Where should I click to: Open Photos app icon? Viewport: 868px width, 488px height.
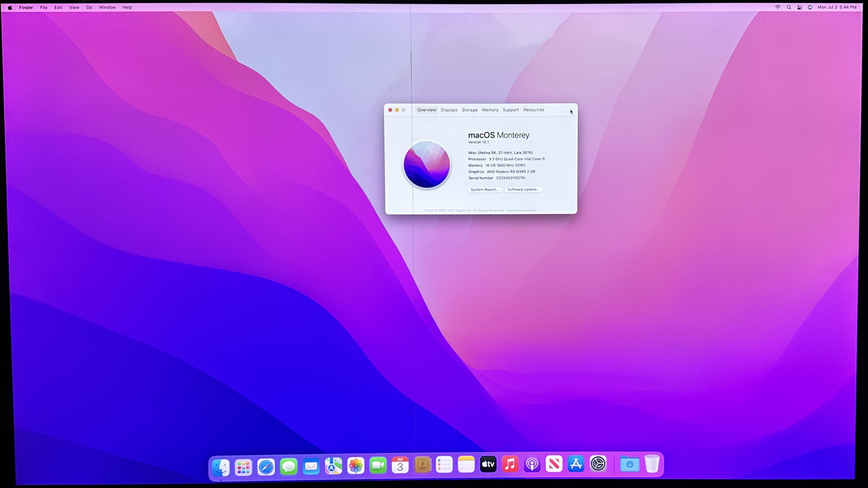(x=355, y=466)
